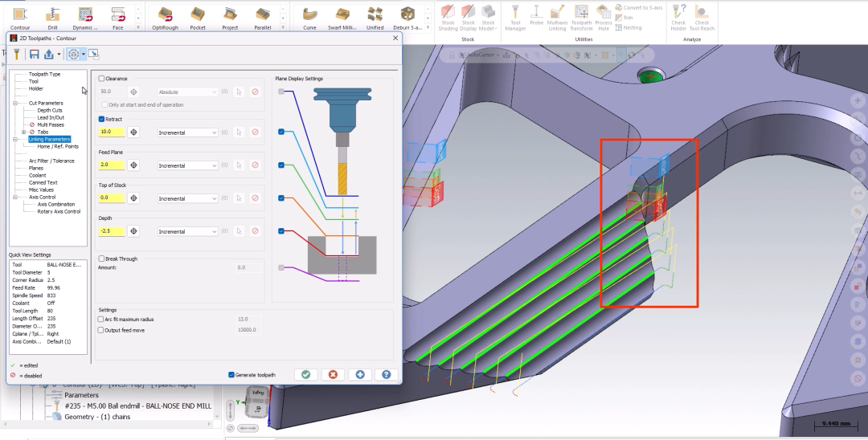Expand the Tabs tree node

coord(23,132)
